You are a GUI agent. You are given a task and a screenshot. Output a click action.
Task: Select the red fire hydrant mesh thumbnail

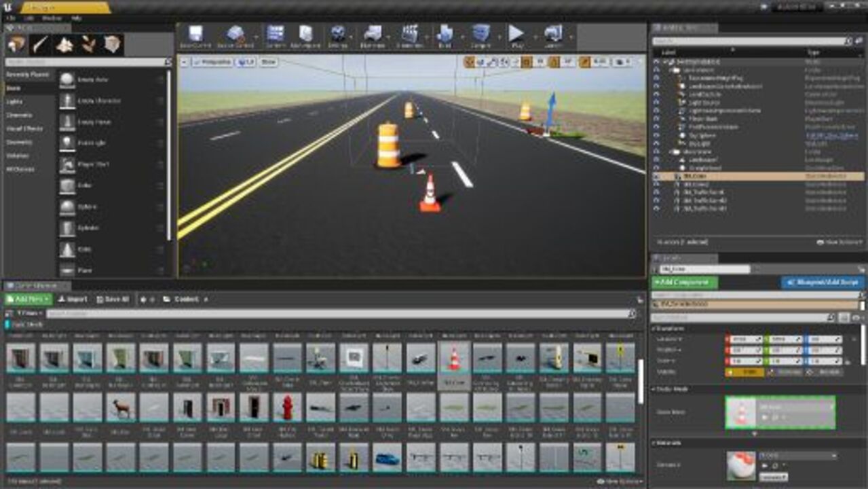click(287, 407)
